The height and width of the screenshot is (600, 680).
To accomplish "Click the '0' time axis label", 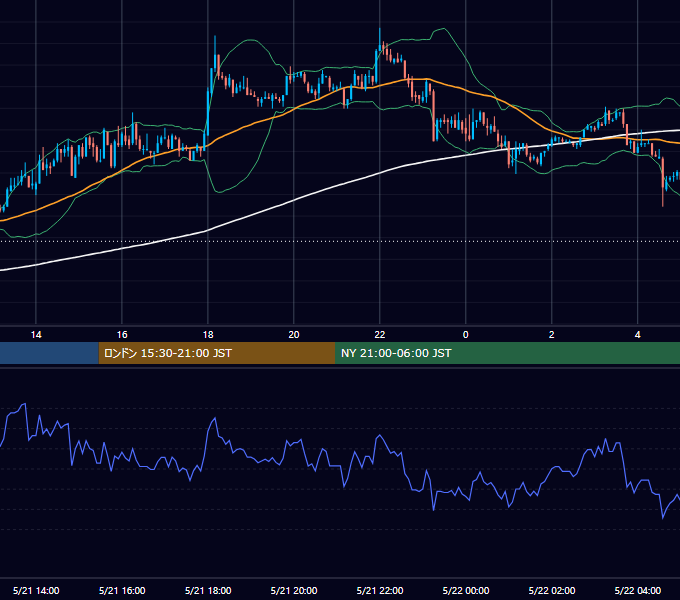I will (x=465, y=335).
